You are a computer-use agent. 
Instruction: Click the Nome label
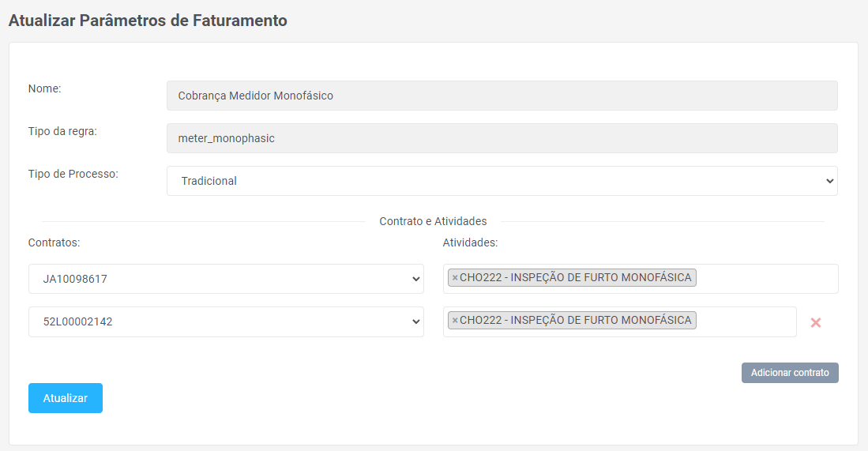click(45, 88)
